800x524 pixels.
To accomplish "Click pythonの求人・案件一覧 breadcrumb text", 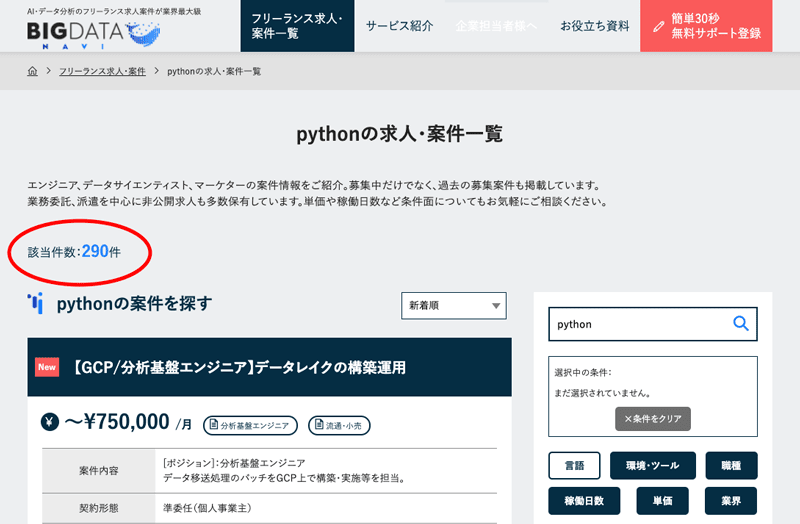I will (x=214, y=71).
